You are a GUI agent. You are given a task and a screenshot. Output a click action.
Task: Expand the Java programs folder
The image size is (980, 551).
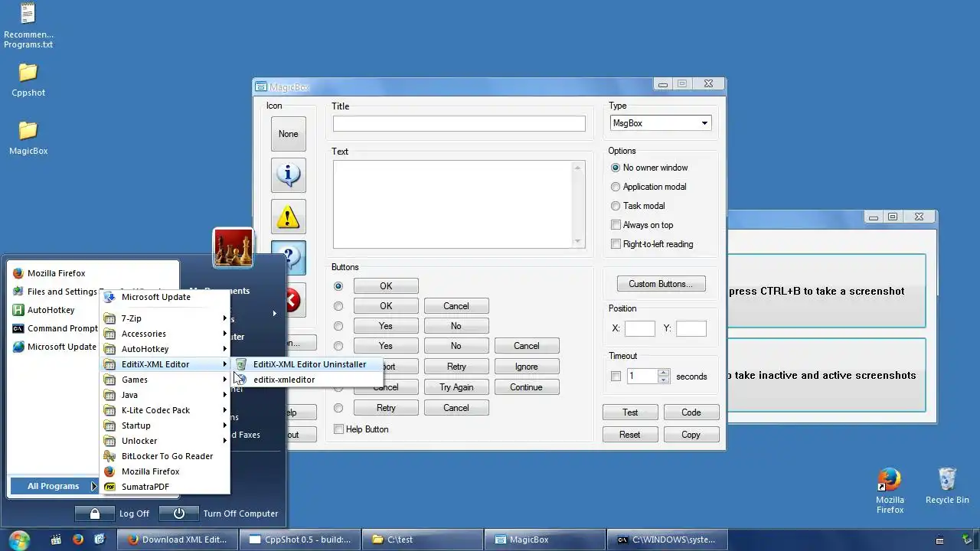[165, 395]
